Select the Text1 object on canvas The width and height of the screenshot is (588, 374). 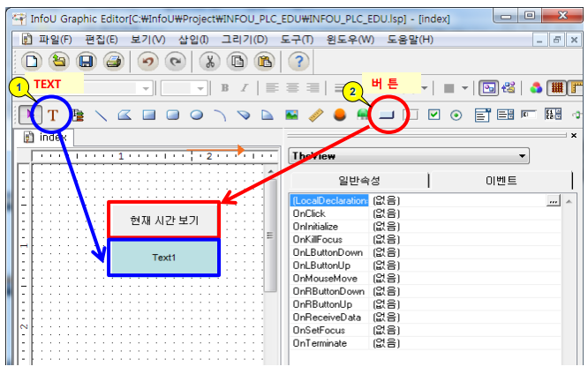tap(164, 258)
